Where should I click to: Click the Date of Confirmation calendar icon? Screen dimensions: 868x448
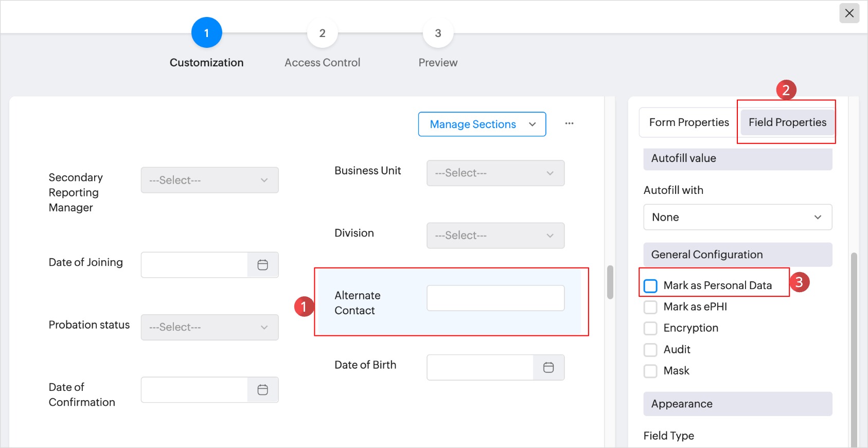pyautogui.click(x=262, y=390)
